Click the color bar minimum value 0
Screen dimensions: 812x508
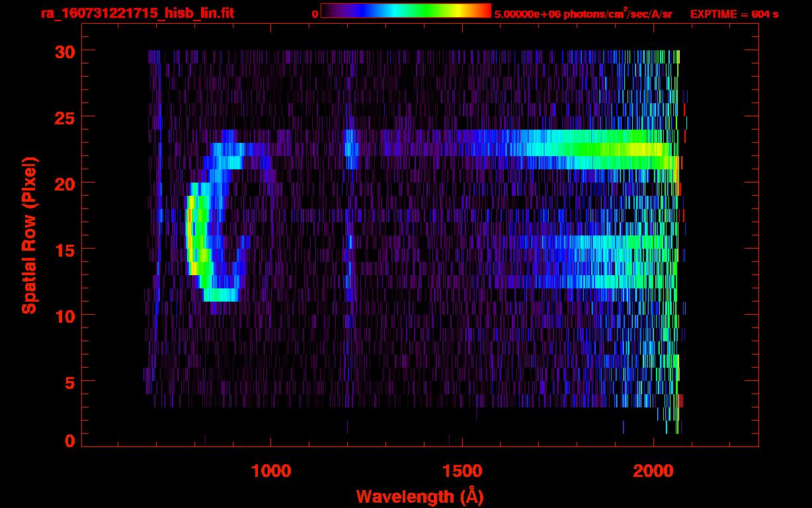(315, 13)
